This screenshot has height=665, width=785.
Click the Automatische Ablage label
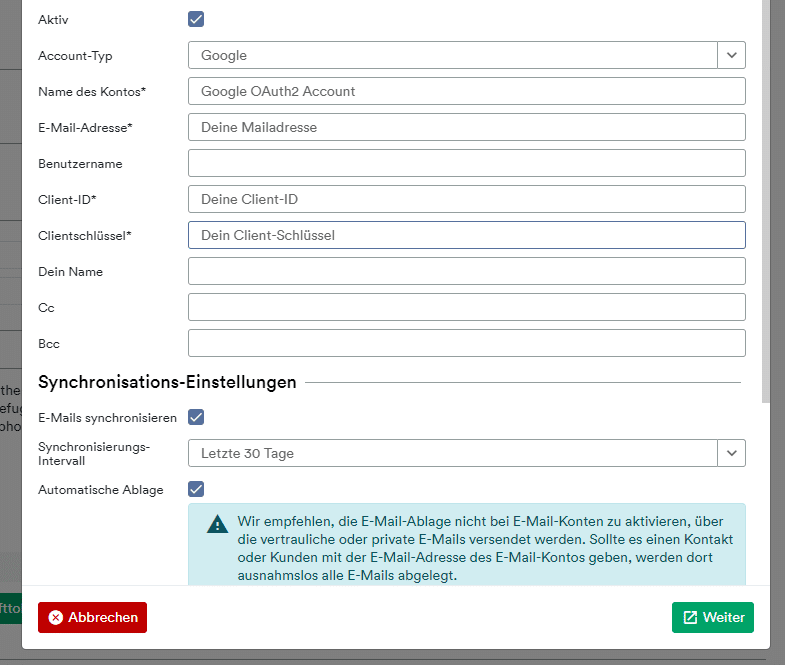pos(101,490)
